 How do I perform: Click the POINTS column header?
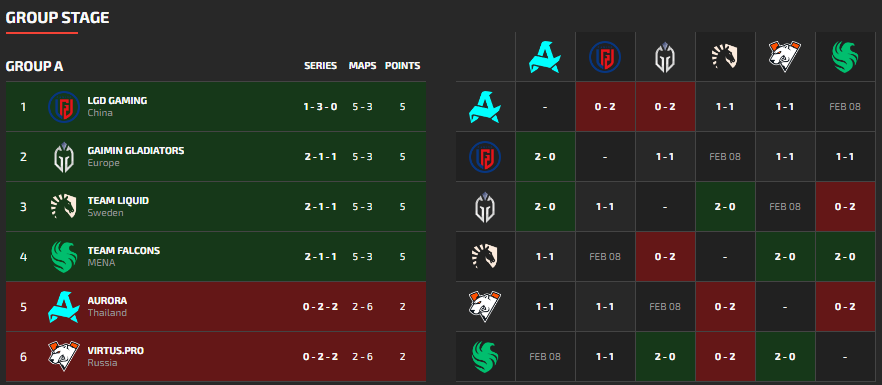click(402, 66)
